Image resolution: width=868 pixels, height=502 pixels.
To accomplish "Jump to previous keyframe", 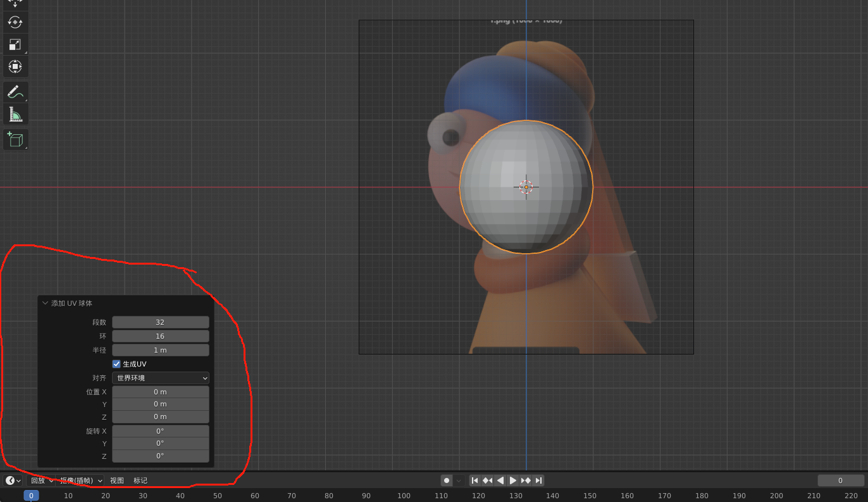I will (x=488, y=480).
